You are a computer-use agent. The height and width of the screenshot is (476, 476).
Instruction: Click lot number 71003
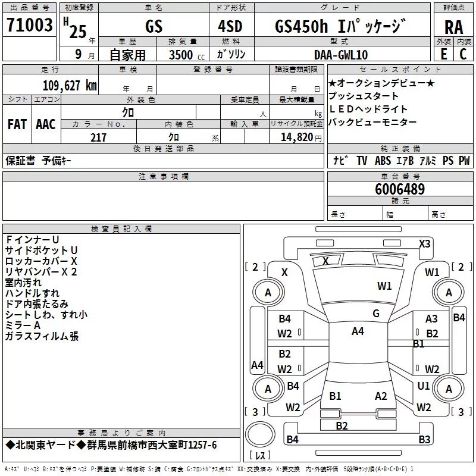pos(29,24)
